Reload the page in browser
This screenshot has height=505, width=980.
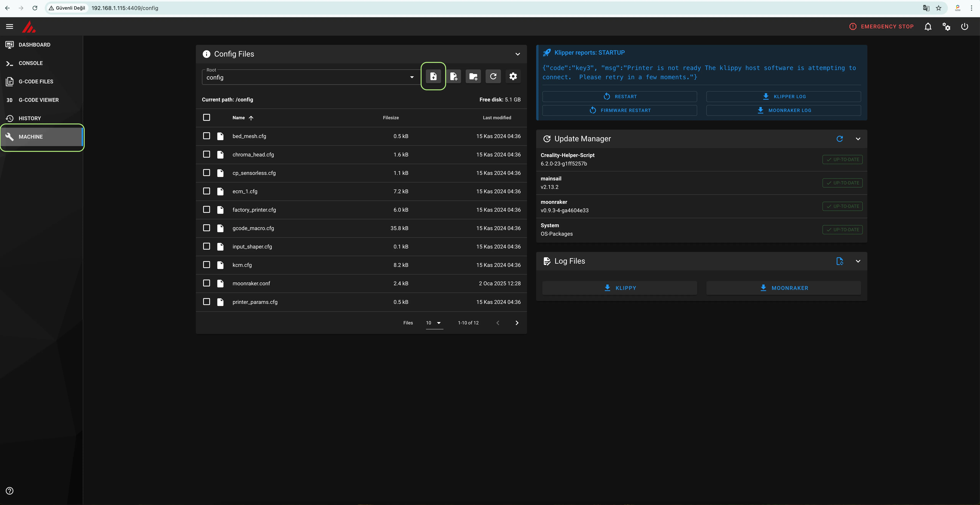point(35,8)
